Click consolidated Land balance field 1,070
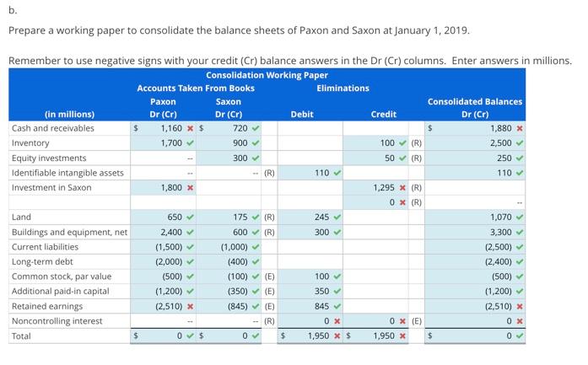The image size is (588, 365). coord(475,217)
